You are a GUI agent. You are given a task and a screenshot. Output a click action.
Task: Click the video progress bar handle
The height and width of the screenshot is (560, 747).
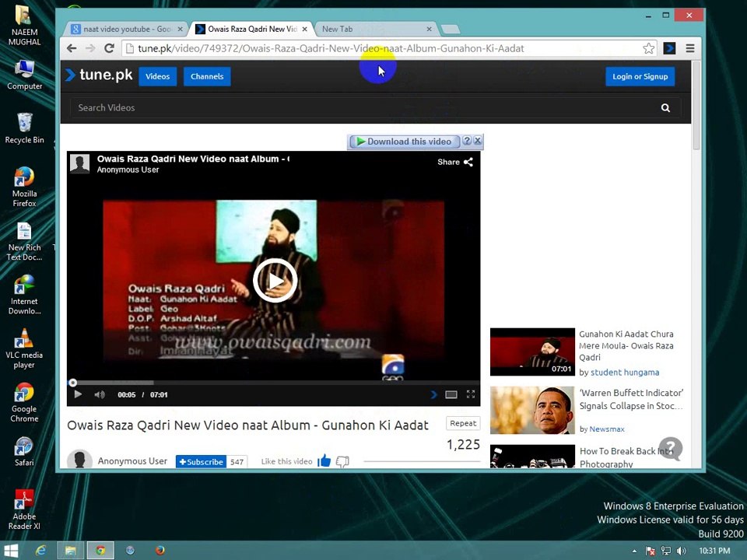click(x=72, y=383)
